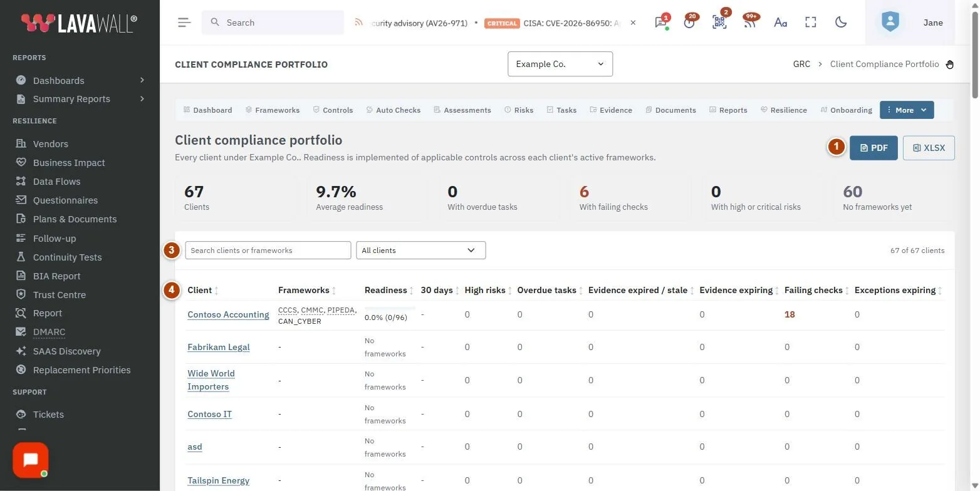Open Jane's user avatar shield icon
Viewport: 980px width, 491px height.
point(890,23)
